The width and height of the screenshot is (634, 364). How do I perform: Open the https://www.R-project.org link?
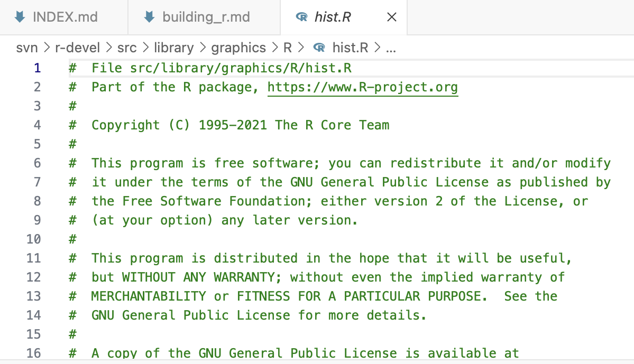(362, 87)
